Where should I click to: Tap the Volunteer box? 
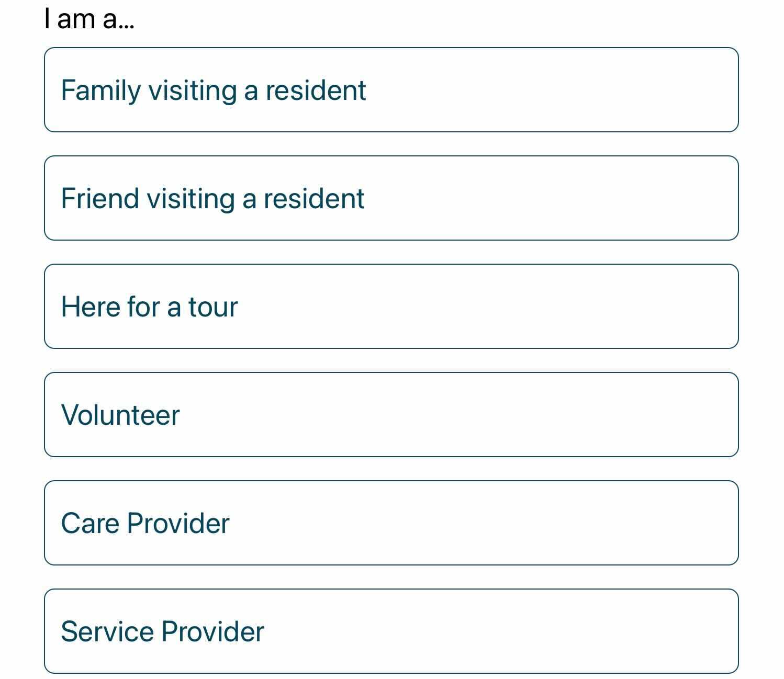[391, 415]
